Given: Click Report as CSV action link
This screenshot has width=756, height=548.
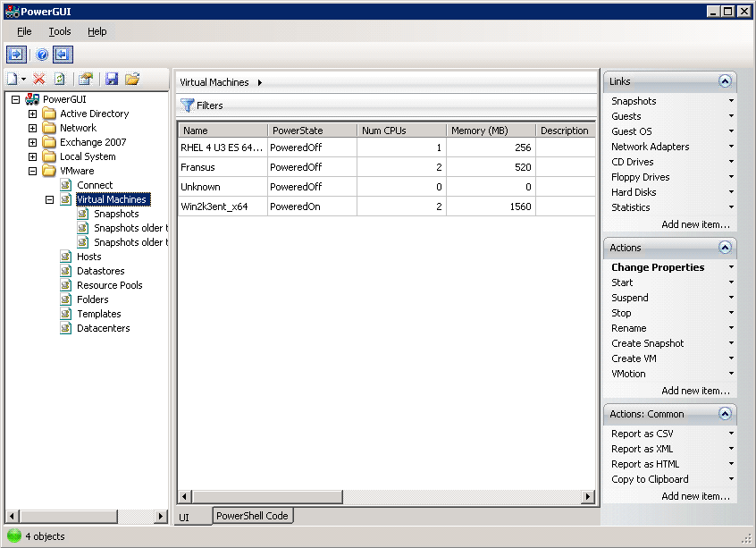Looking at the screenshot, I should 642,434.
